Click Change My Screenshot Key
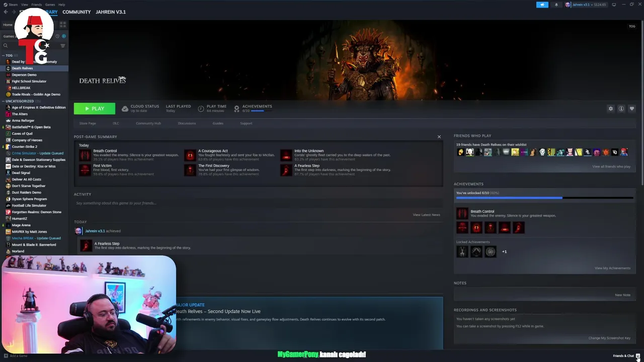 point(609,338)
